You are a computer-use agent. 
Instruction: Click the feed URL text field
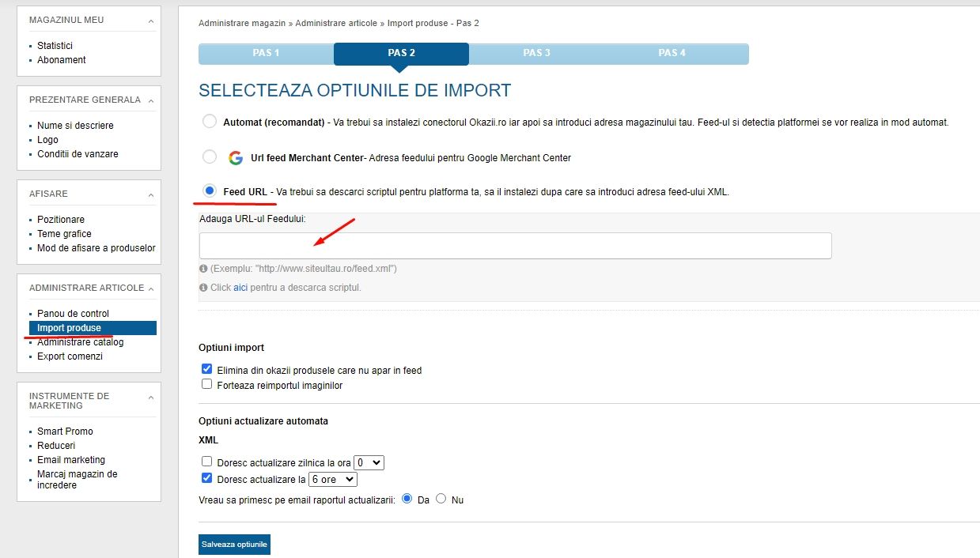tap(515, 246)
